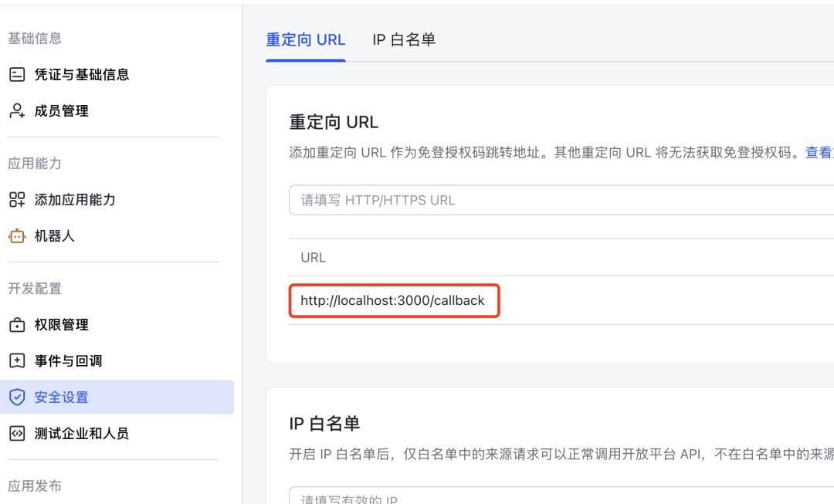Select the 权限管理 lock icon
Screen dimensions: 834x504
coord(16,324)
